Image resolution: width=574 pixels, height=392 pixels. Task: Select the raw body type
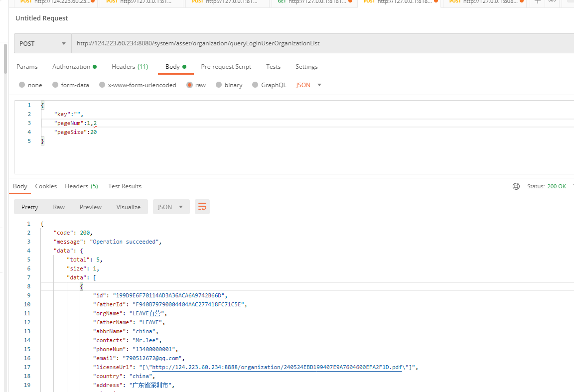click(190, 85)
